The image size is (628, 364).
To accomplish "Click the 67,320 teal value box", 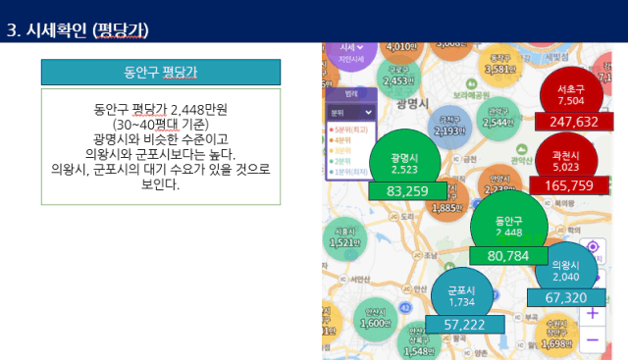I will point(566,297).
